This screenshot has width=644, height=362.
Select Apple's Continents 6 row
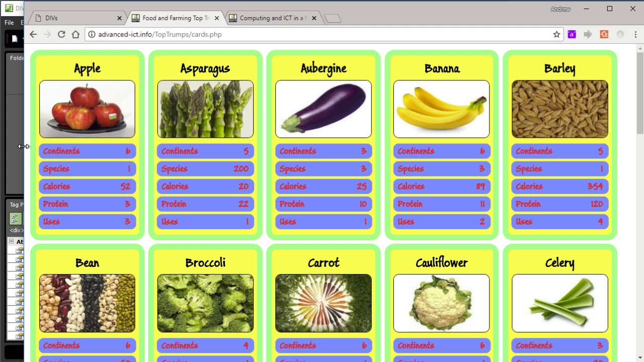(87, 151)
